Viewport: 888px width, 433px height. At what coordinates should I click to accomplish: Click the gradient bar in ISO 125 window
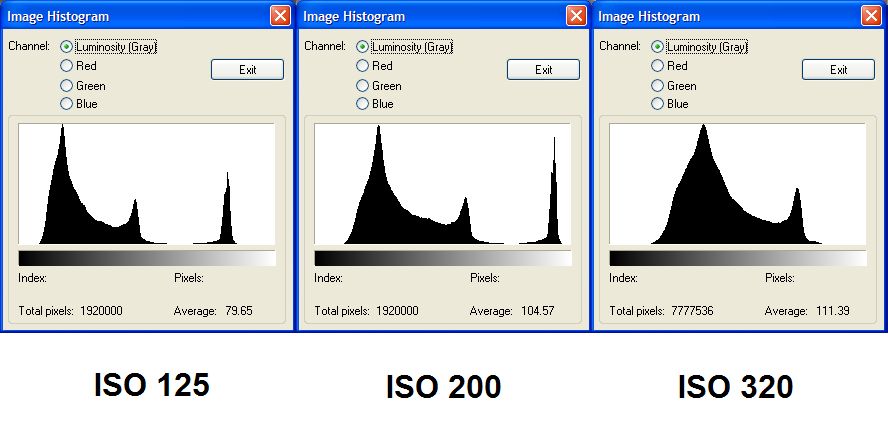[147, 258]
